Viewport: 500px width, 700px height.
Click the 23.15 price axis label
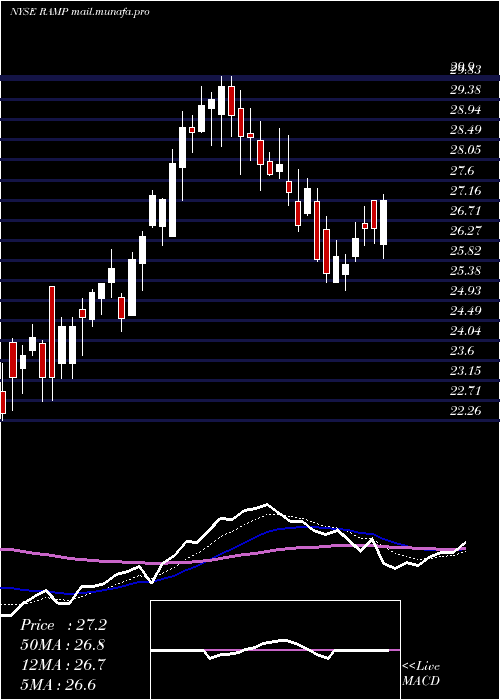tap(465, 371)
